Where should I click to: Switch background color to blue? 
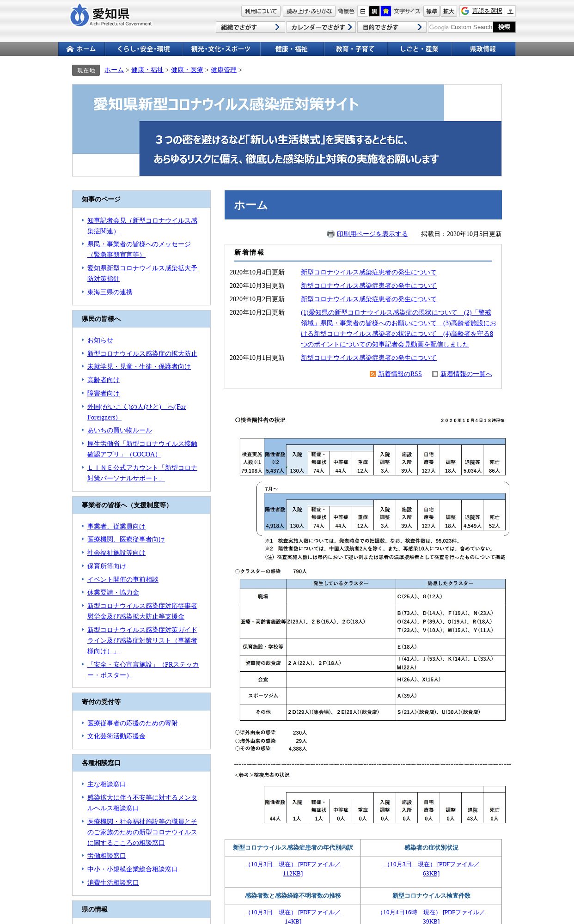[385, 11]
